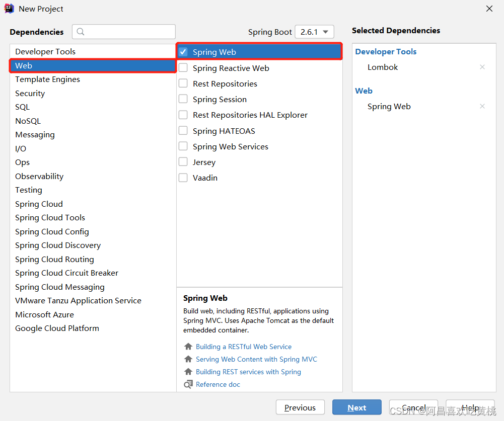The height and width of the screenshot is (421, 504).
Task: Click house icon beside Serving Web Content guide
Action: 188,359
